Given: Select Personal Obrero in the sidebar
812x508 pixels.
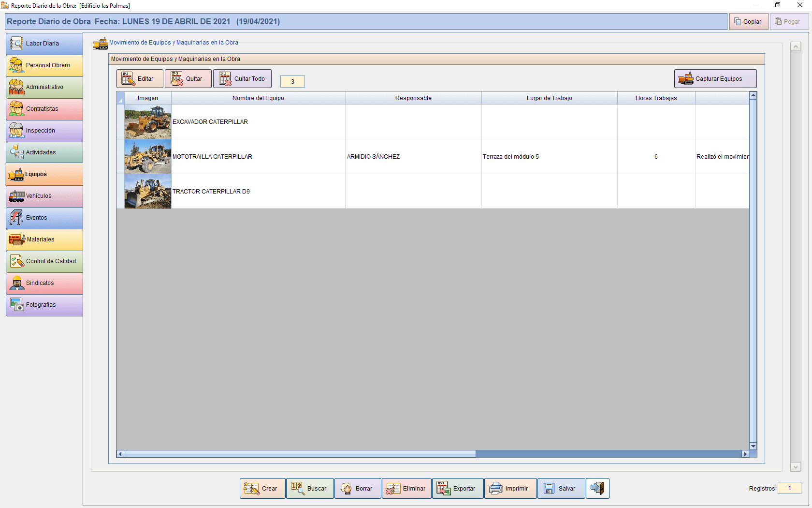Looking at the screenshot, I should (x=44, y=65).
